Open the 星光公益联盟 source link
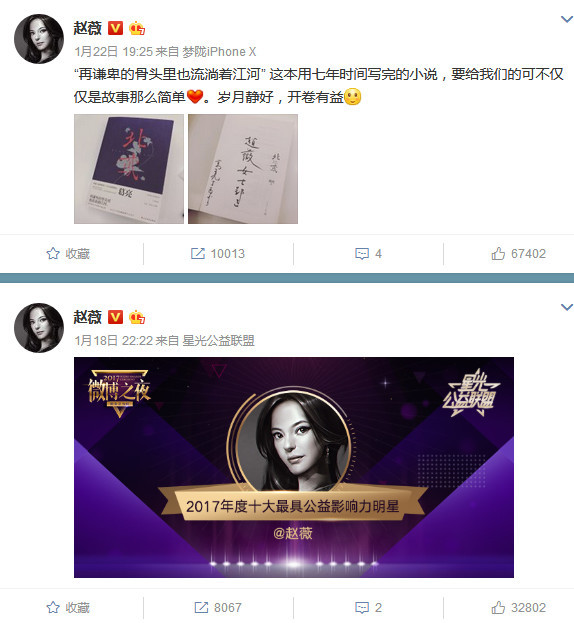The width and height of the screenshot is (574, 623). pyautogui.click(x=218, y=341)
